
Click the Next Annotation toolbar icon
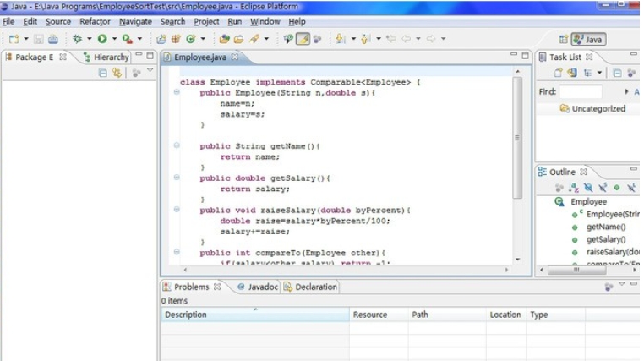coord(341,39)
